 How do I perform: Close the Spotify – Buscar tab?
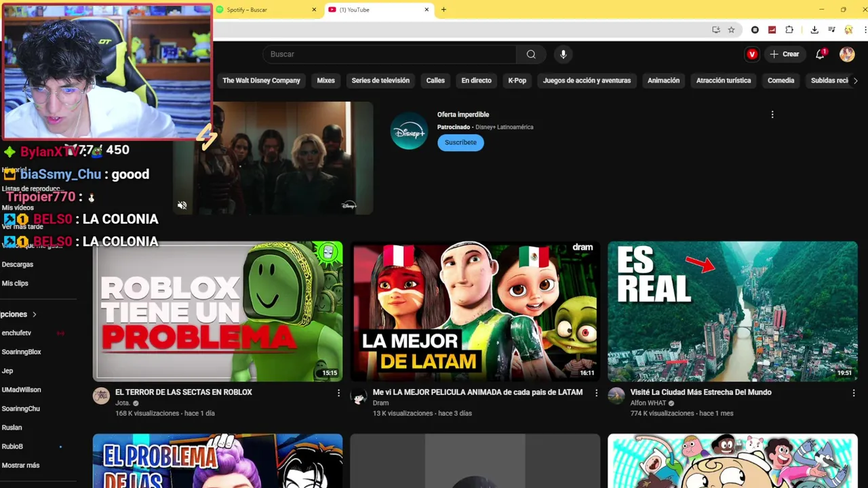[x=314, y=9]
